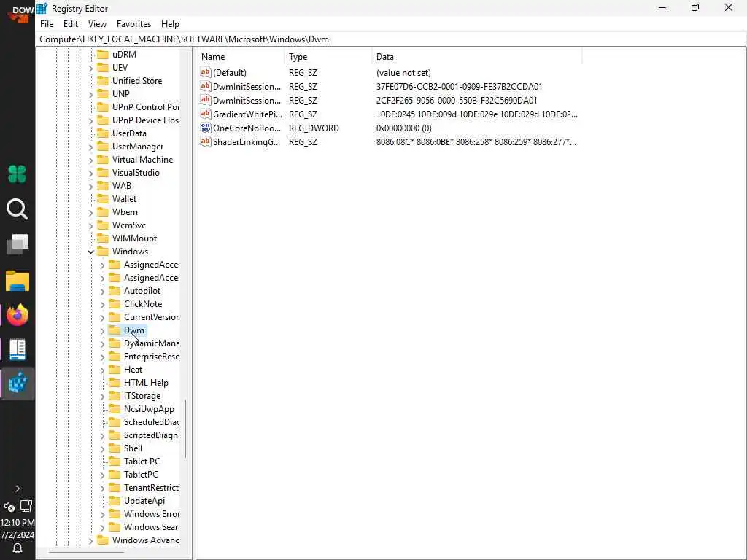This screenshot has width=747, height=560.
Task: Click the tree pane vertical scrollbar
Action: point(185,429)
